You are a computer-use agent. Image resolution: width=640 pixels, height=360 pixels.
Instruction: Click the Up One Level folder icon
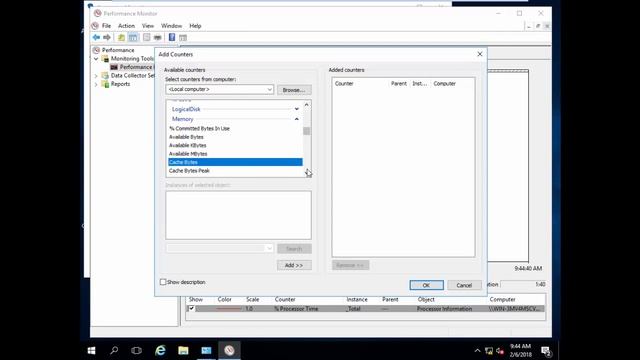tap(121, 38)
